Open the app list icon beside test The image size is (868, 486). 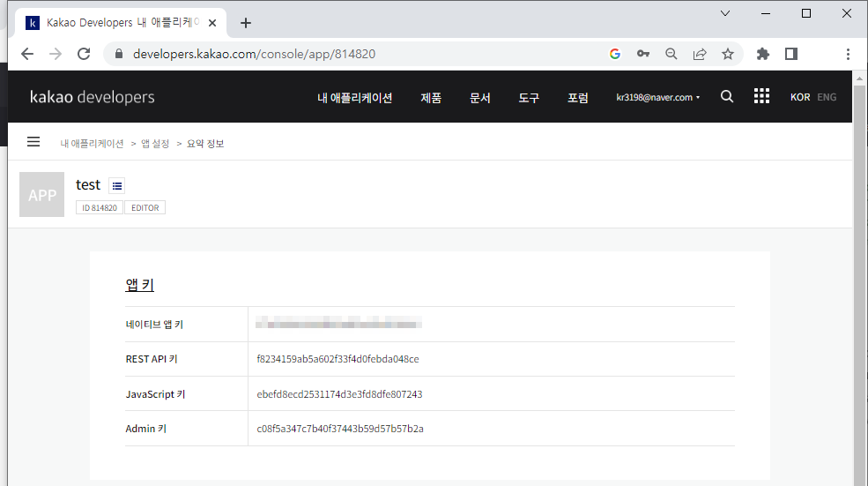click(x=117, y=185)
